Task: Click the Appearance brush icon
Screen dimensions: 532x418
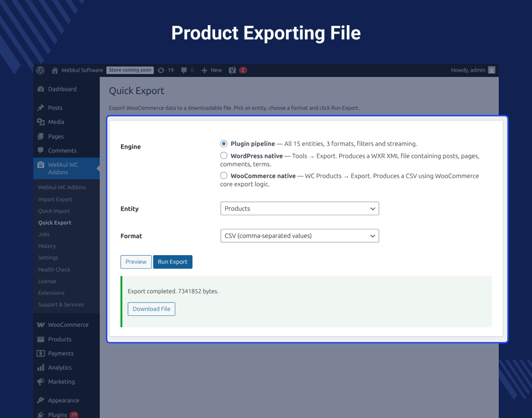Action: coord(41,400)
